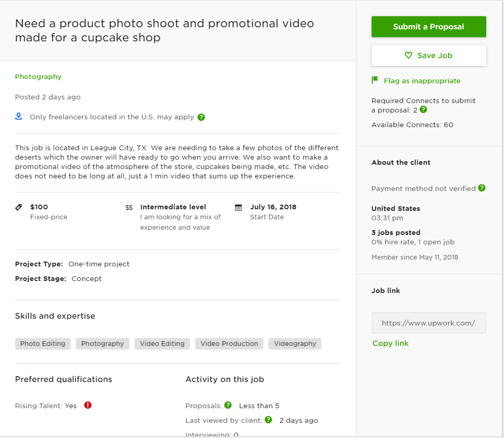
Task: Click help icon next to U.S. freelancers notice
Action: [x=201, y=117]
